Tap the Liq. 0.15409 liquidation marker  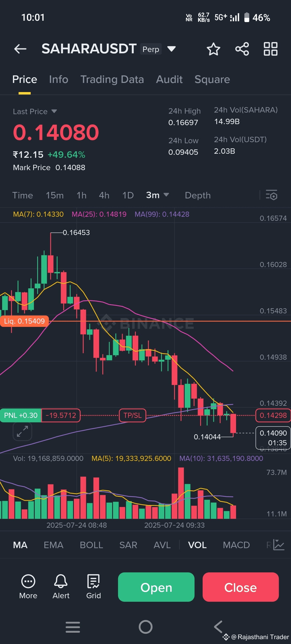(24, 321)
